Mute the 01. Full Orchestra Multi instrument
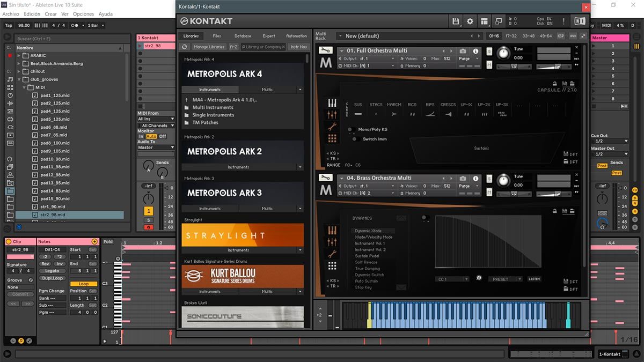 click(x=489, y=65)
